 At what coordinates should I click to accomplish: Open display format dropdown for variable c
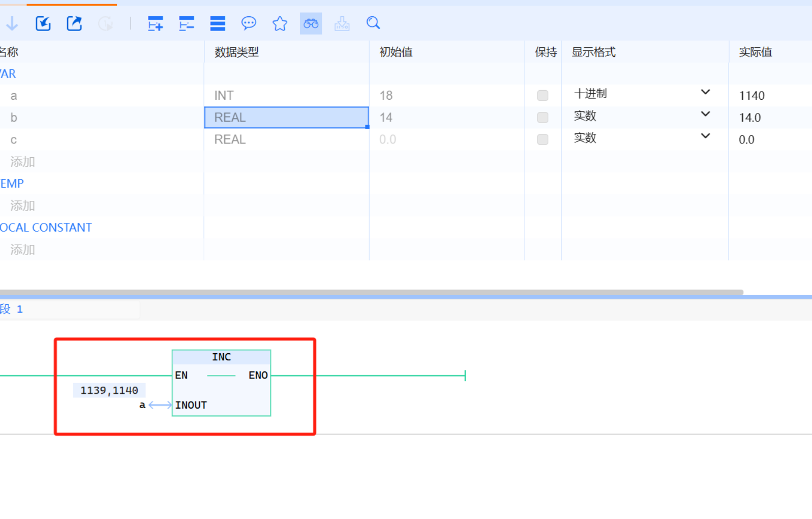(x=705, y=136)
